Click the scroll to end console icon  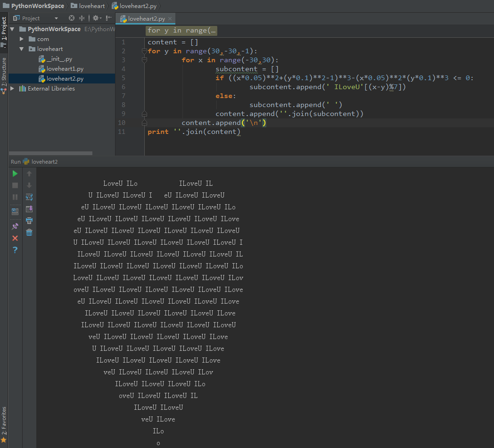tap(29, 209)
